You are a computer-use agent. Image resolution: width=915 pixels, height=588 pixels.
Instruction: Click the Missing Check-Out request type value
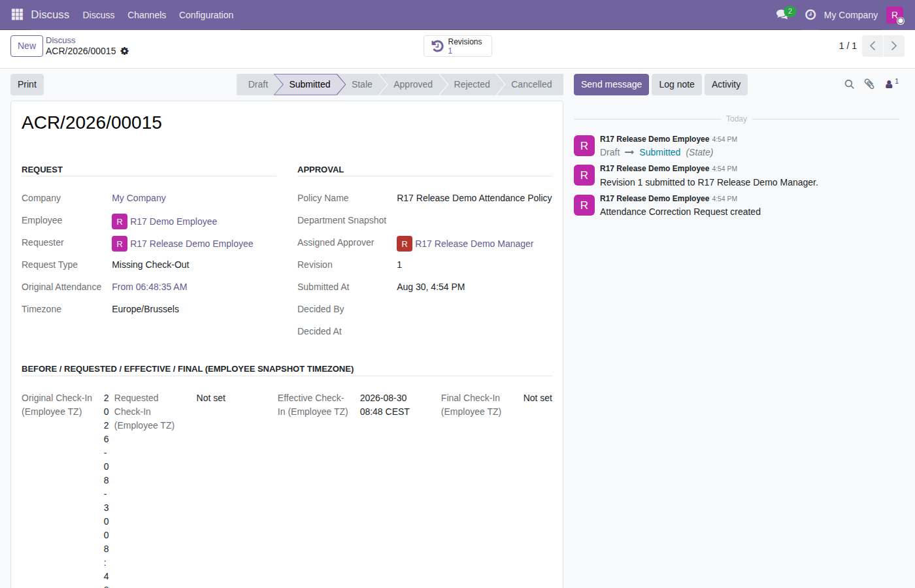pos(150,265)
